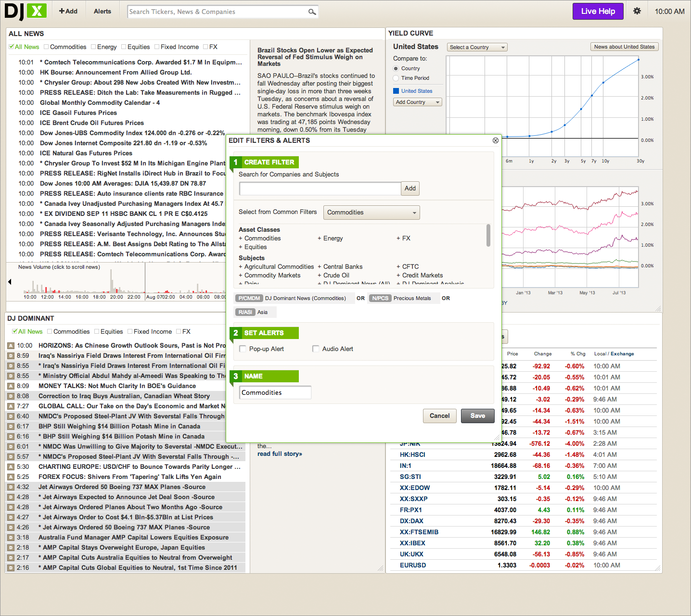Click the plus icon before Central Banks subject
Viewport: 691px width, 616px height.
pyautogui.click(x=320, y=267)
